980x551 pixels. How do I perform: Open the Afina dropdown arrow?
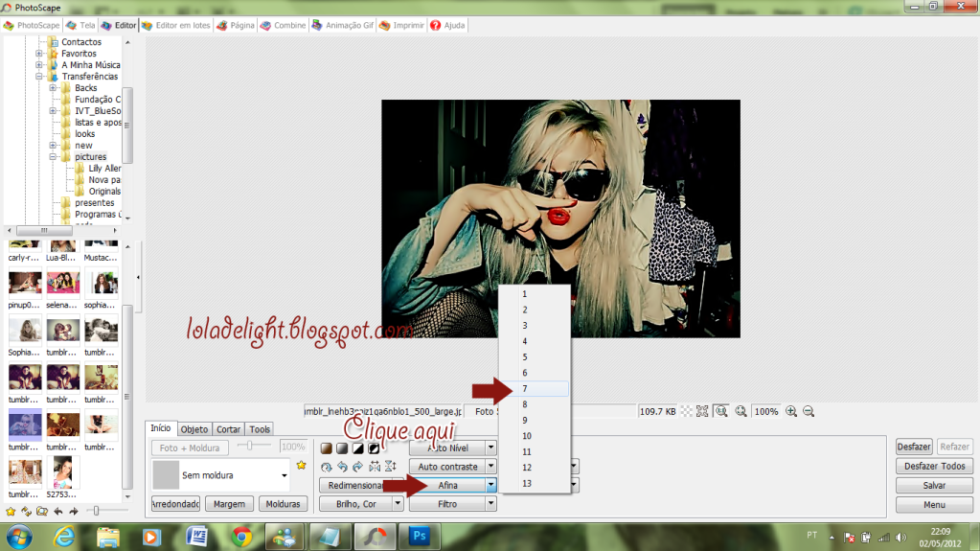click(491, 485)
